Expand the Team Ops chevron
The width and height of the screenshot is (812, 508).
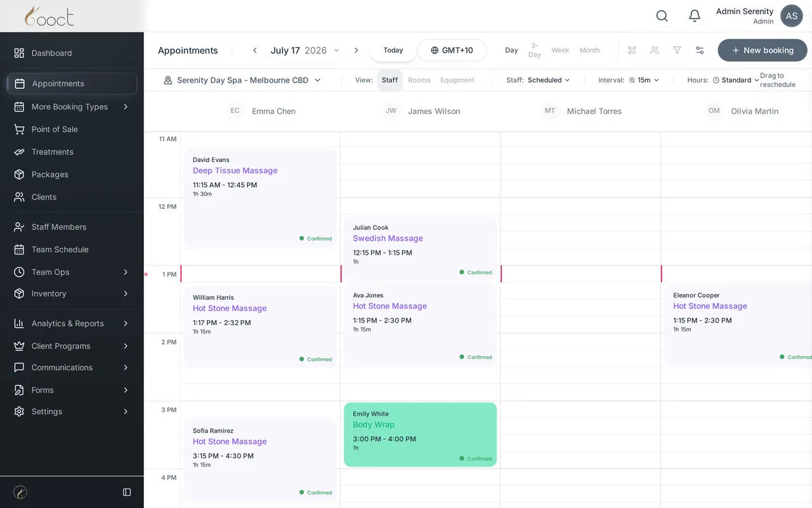pos(126,272)
